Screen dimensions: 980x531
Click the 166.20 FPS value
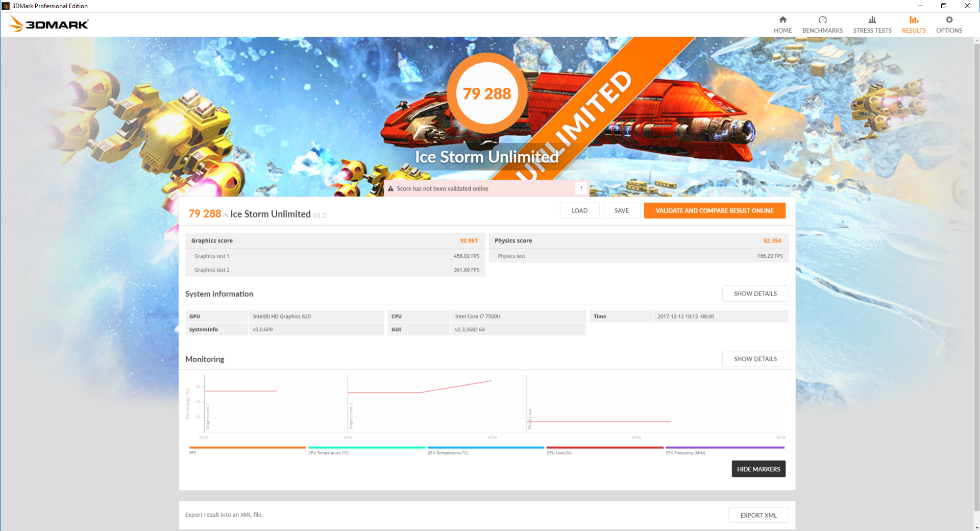click(770, 256)
